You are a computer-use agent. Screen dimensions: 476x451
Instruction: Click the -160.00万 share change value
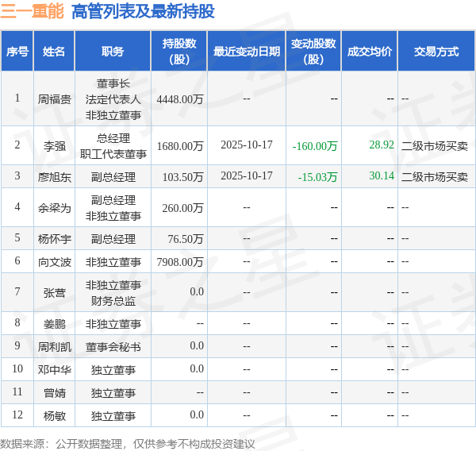coord(314,146)
